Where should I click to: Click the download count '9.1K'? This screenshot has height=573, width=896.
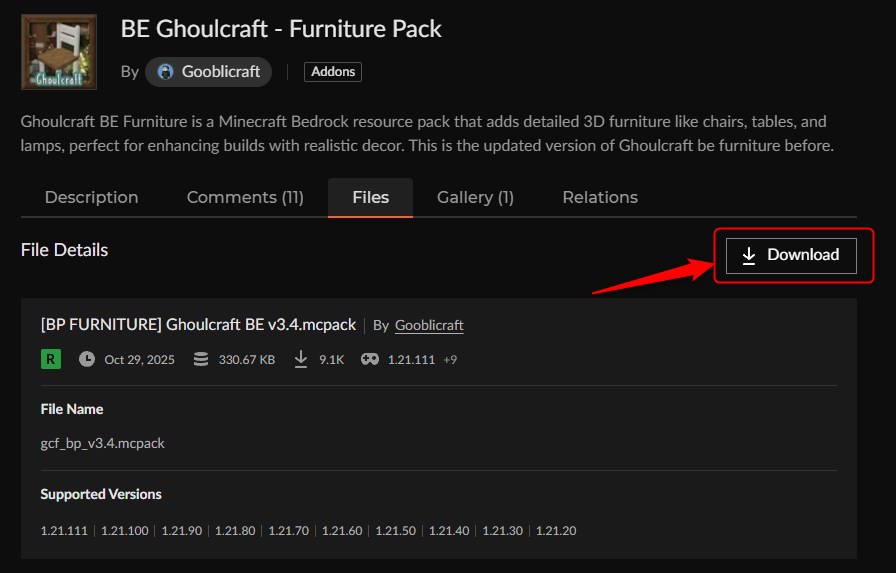coord(331,360)
